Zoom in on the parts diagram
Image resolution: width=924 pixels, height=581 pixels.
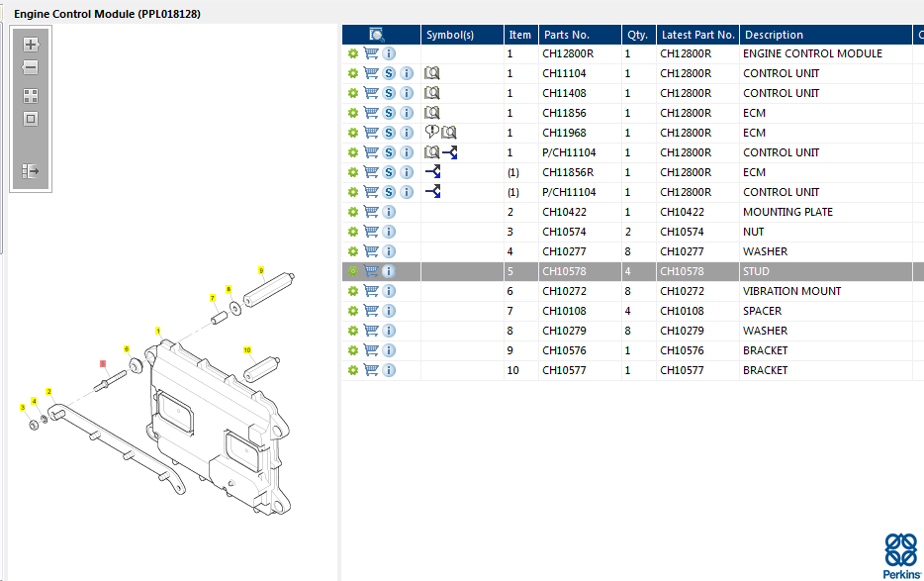[x=31, y=45]
